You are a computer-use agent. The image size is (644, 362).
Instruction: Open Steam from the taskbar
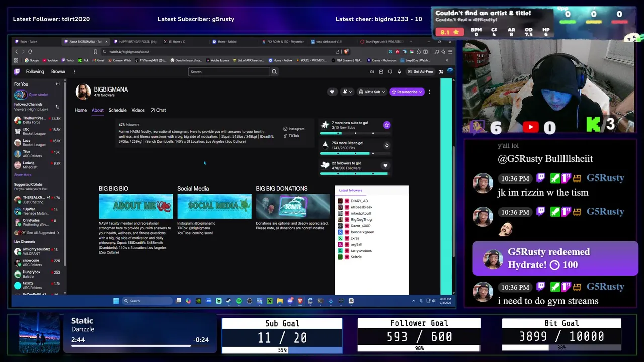tap(229, 301)
